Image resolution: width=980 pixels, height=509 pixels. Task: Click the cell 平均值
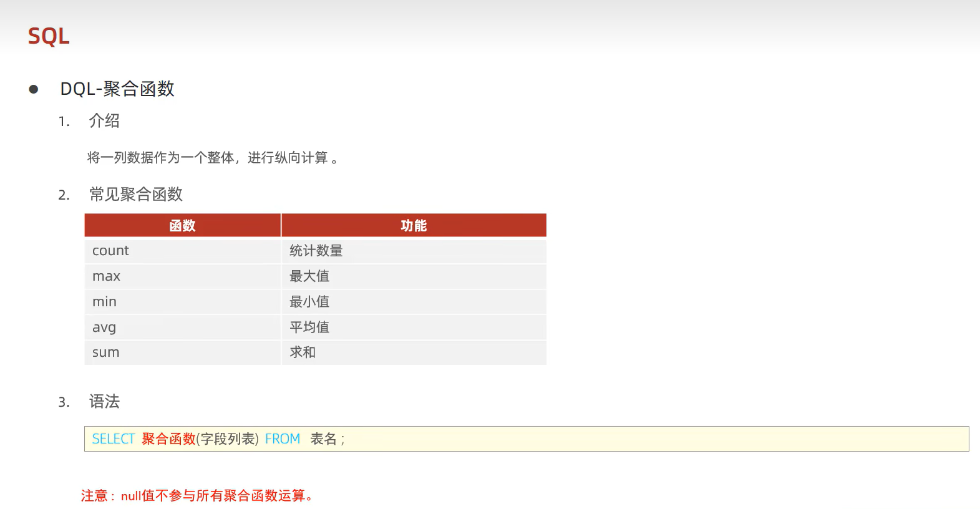pyautogui.click(x=414, y=327)
